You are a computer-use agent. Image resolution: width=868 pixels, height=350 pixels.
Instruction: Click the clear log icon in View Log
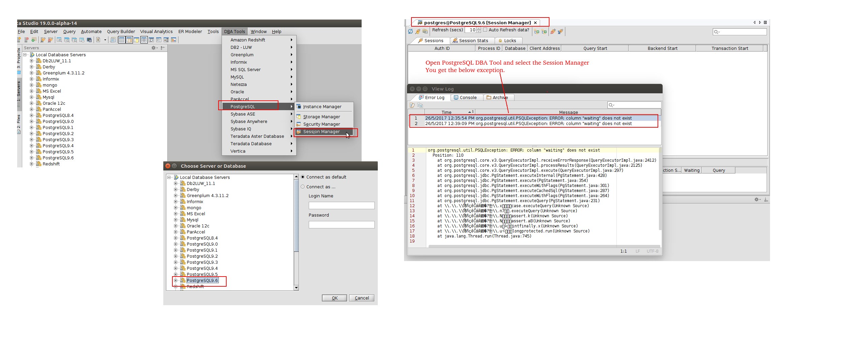pyautogui.click(x=412, y=105)
